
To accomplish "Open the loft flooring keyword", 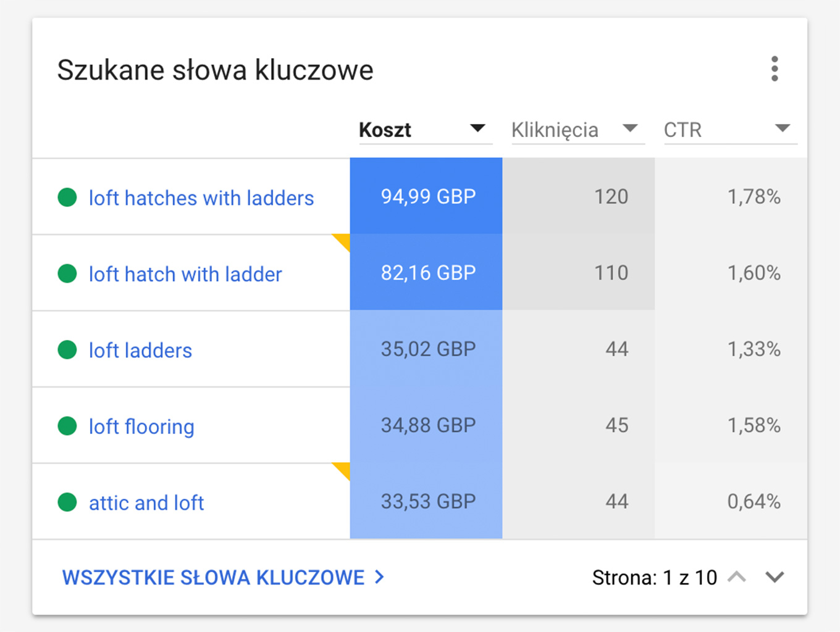I will (x=141, y=426).
